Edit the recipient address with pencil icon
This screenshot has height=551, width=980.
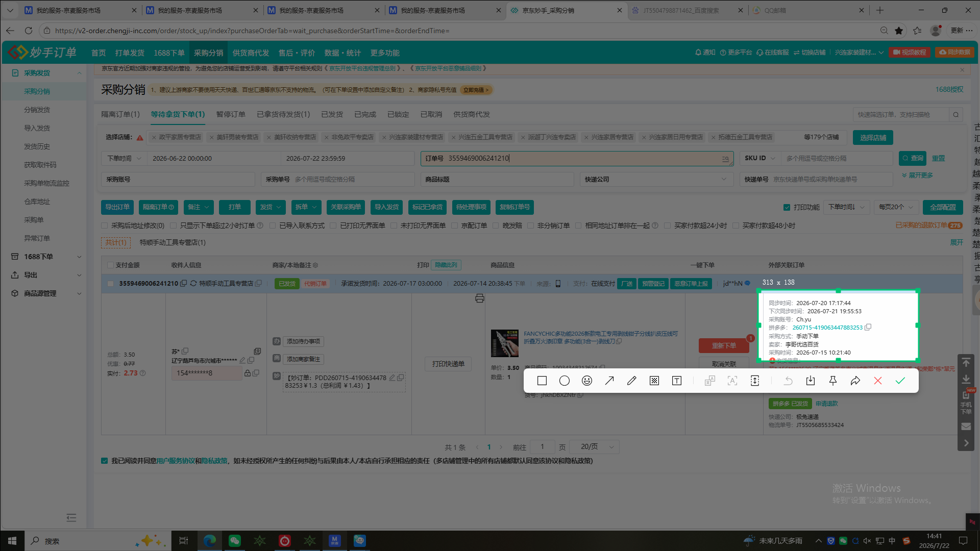point(243,361)
